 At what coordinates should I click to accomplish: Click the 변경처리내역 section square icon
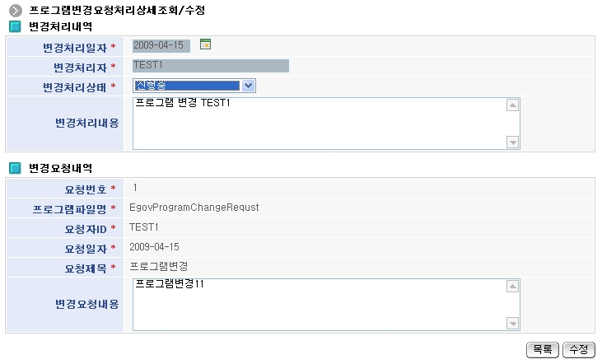point(14,27)
